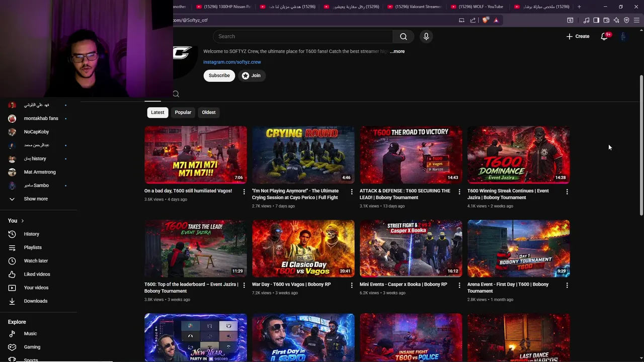Click the share page icon in address bar
The image size is (644, 362).
click(473, 20)
